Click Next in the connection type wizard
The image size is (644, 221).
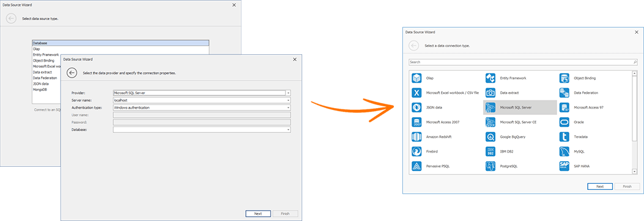600,186
